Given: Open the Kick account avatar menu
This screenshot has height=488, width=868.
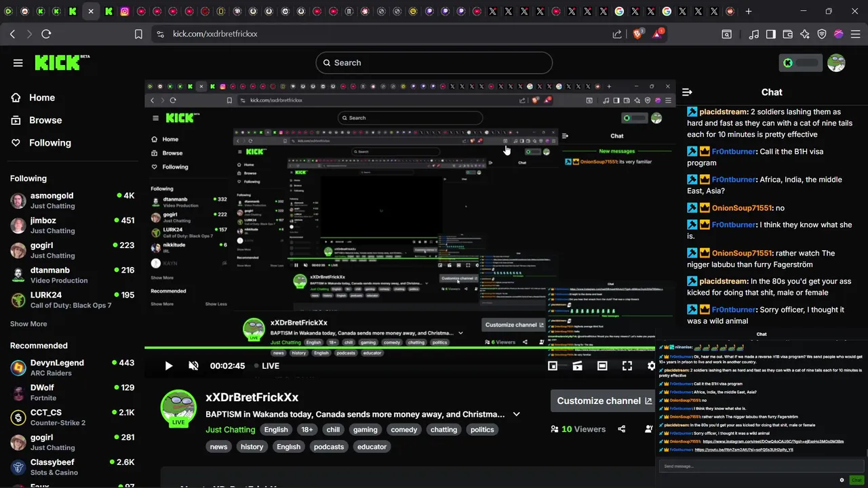Looking at the screenshot, I should 836,63.
